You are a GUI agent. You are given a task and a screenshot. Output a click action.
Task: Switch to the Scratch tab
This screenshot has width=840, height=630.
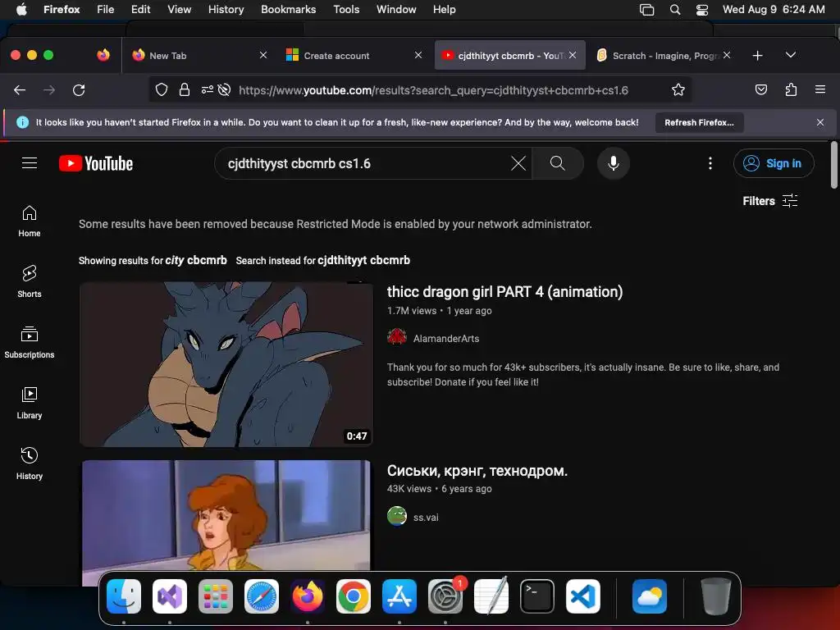(663, 56)
